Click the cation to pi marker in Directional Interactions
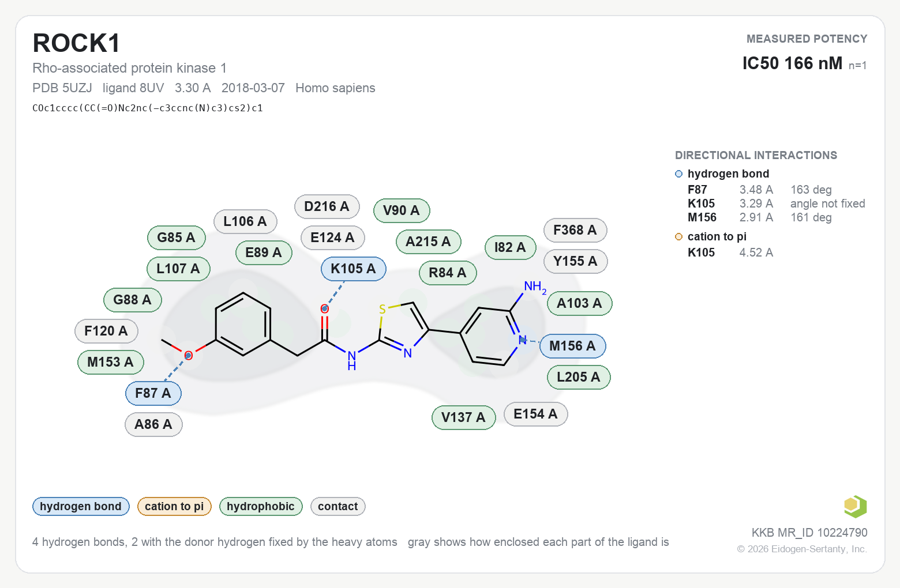Image resolution: width=900 pixels, height=588 pixels. tap(678, 237)
